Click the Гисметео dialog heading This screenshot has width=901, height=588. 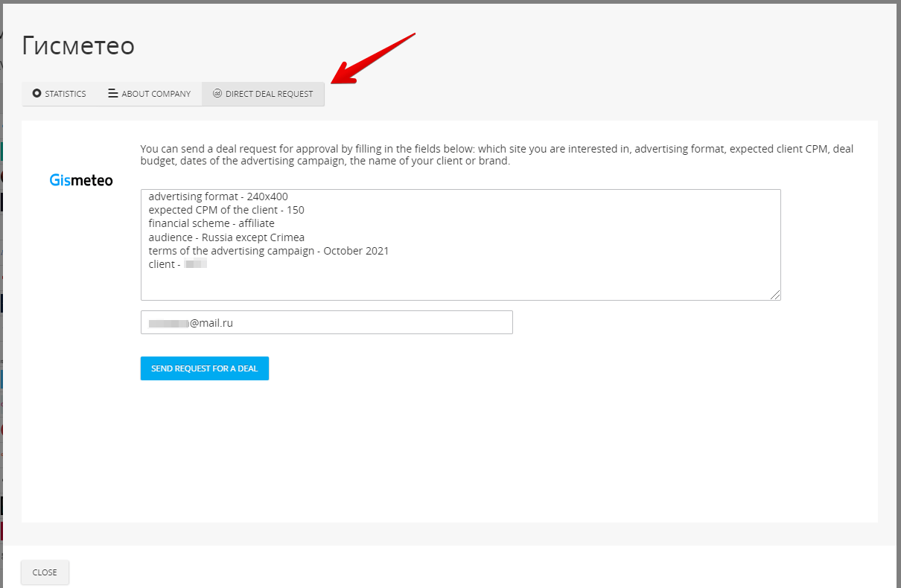point(78,46)
